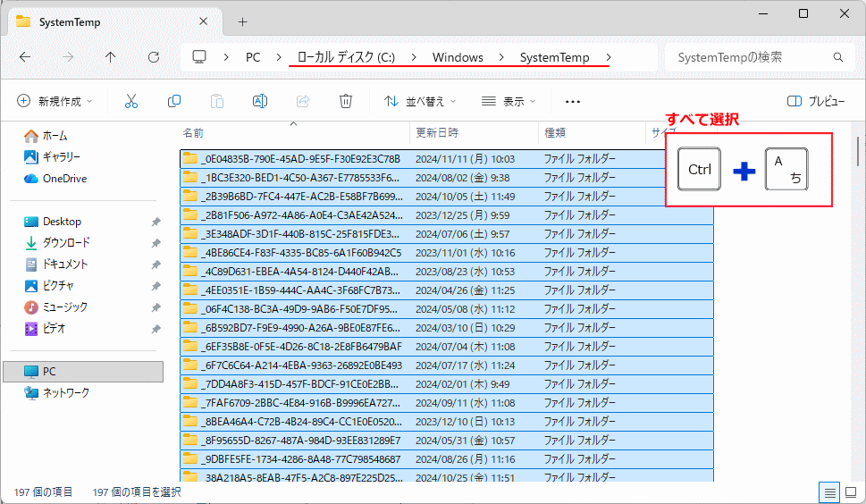Open the 新規作成 dropdown
Image resolution: width=866 pixels, height=504 pixels.
(x=55, y=101)
